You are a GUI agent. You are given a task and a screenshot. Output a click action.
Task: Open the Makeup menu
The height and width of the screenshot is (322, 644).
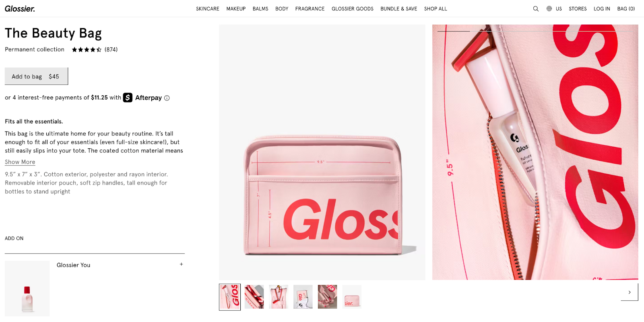236,8
